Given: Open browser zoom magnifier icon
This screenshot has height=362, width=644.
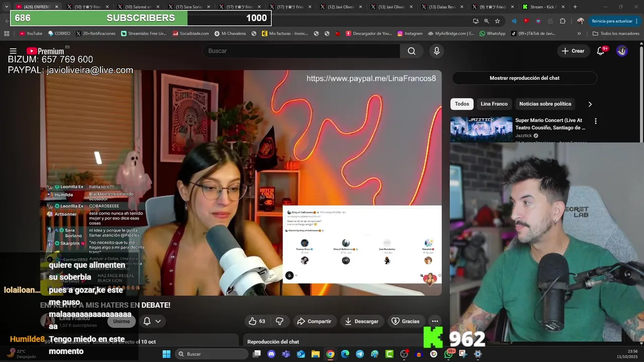Looking at the screenshot, I should [x=487, y=21].
